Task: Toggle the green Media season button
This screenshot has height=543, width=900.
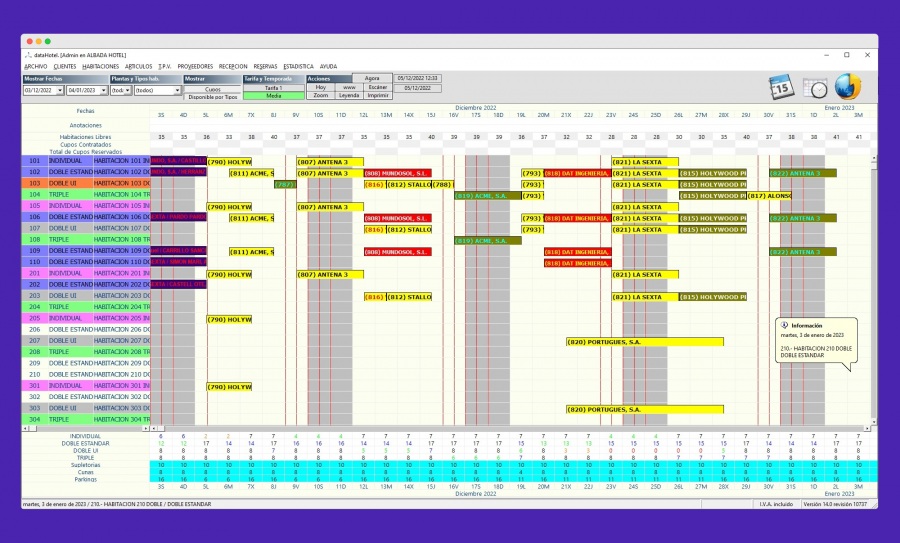Action: coord(273,97)
